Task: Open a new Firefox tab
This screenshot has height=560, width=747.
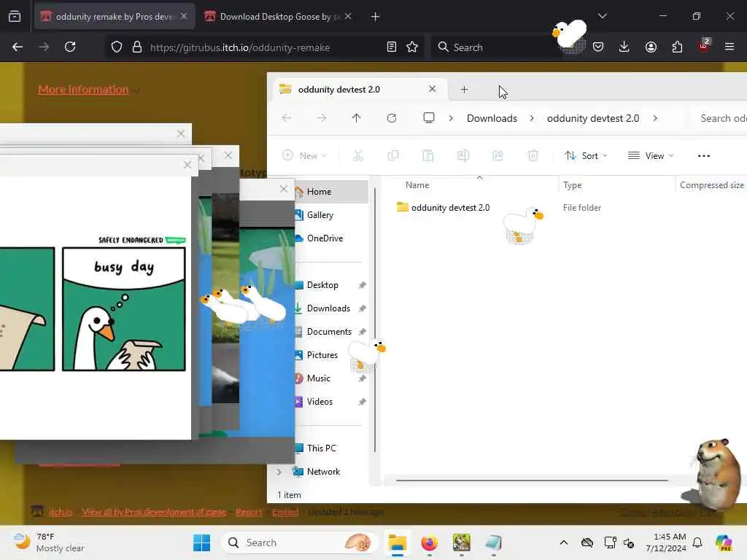Action: pyautogui.click(x=376, y=17)
